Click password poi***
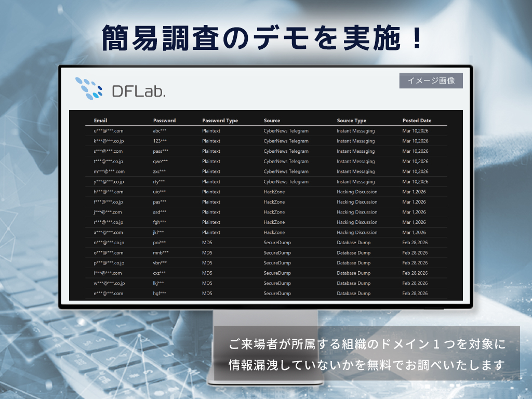Image resolution: width=532 pixels, height=399 pixels. coord(159,243)
